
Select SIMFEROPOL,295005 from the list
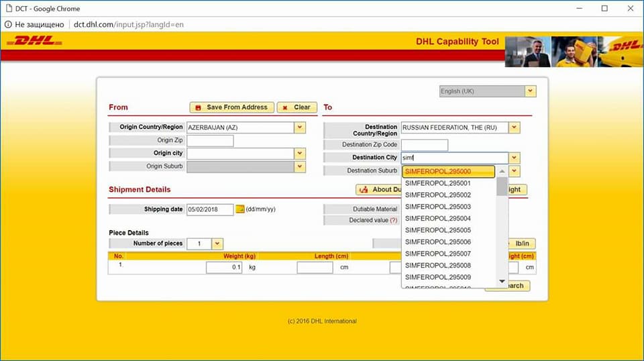[449, 230]
